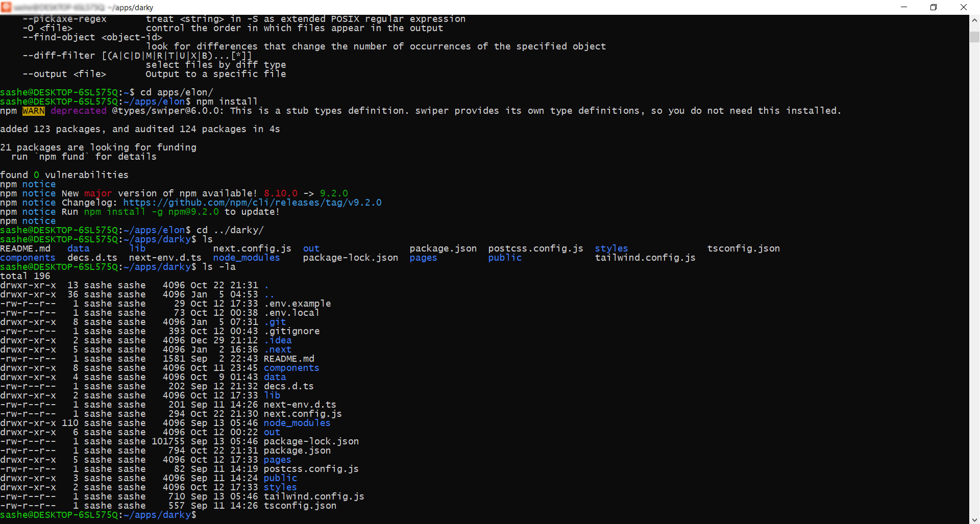Click '.env.example' in the ls -la listing

click(x=297, y=304)
